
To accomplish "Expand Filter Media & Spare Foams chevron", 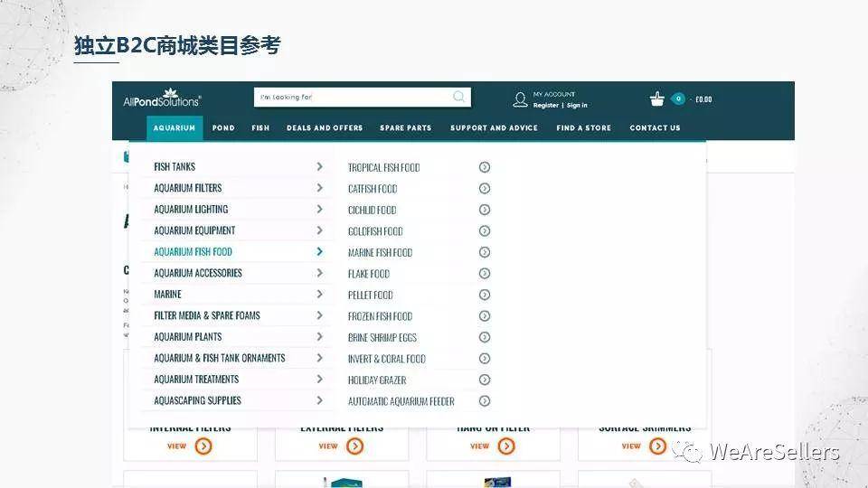I will (x=319, y=315).
